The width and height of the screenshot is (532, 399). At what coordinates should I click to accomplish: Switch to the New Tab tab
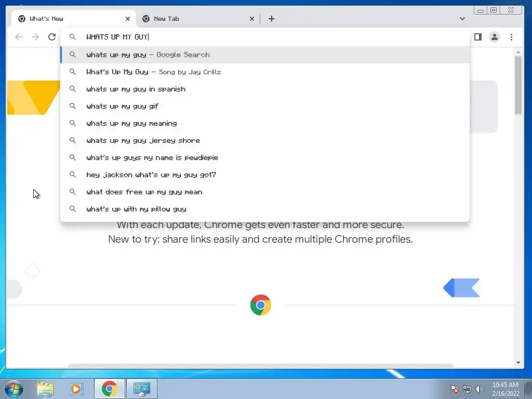[x=198, y=19]
